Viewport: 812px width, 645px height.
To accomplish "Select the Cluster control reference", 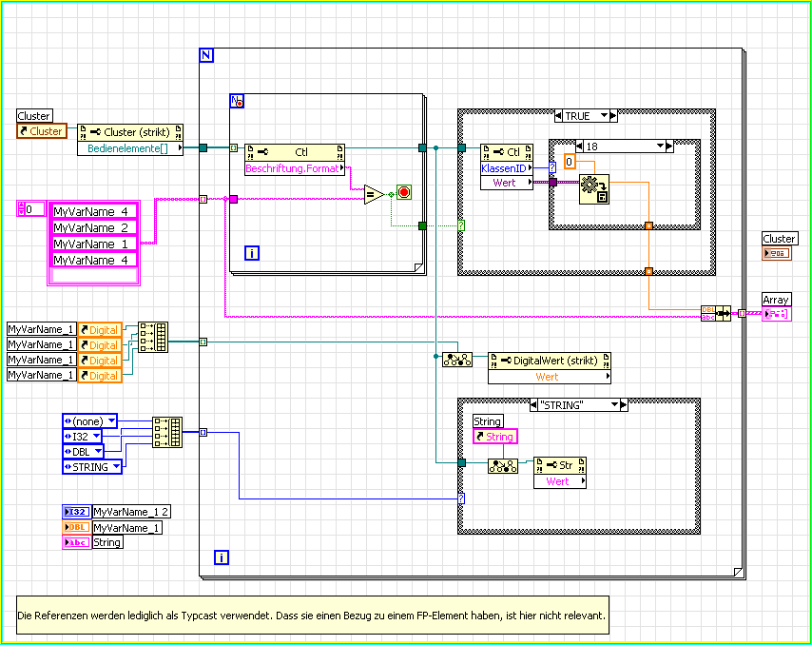I will point(42,131).
